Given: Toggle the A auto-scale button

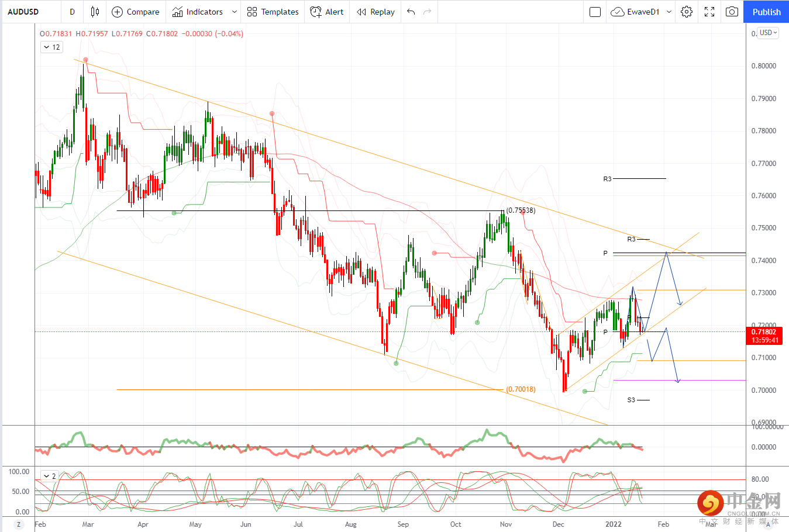Looking at the screenshot, I should click(x=768, y=524).
